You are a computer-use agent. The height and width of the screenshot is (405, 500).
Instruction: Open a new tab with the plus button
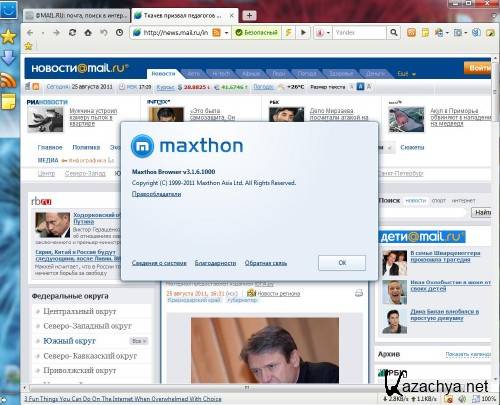point(249,15)
